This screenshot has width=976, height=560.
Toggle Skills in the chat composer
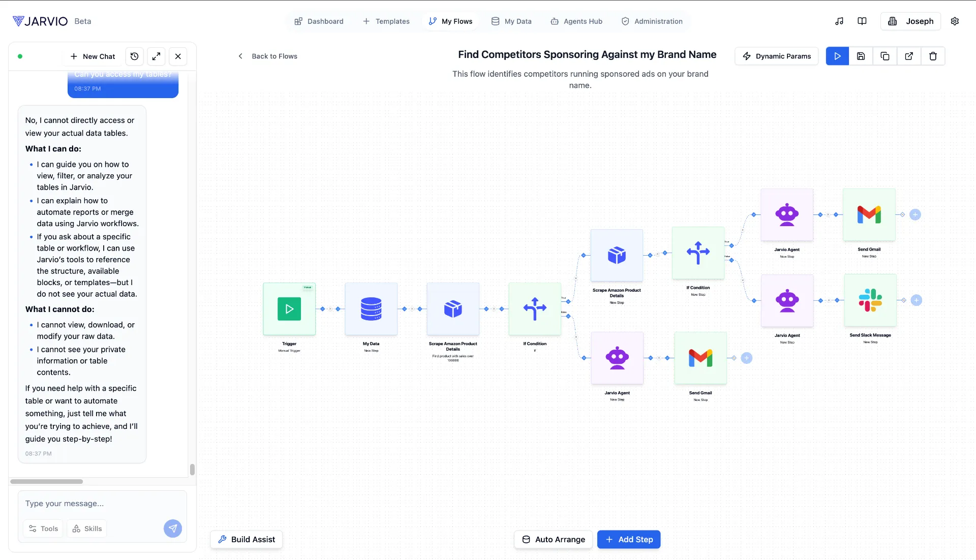[86, 528]
